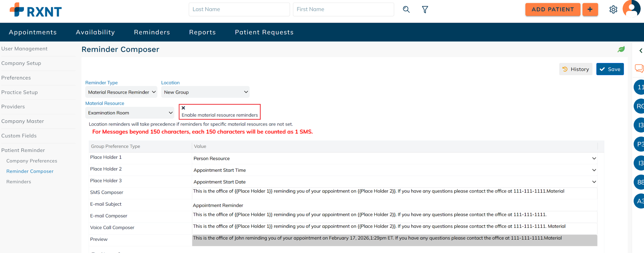644x253 pixels.
Task: Click the green leaf icon
Action: coord(621,49)
